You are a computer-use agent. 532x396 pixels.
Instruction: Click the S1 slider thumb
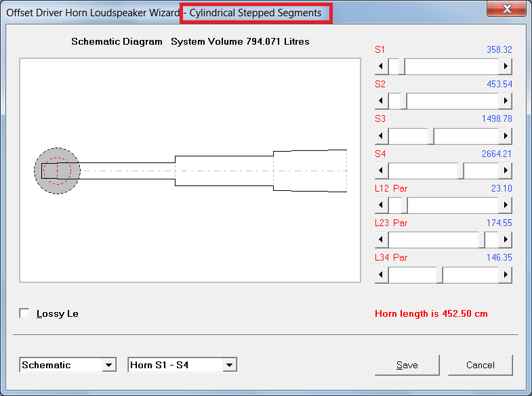[402, 66]
